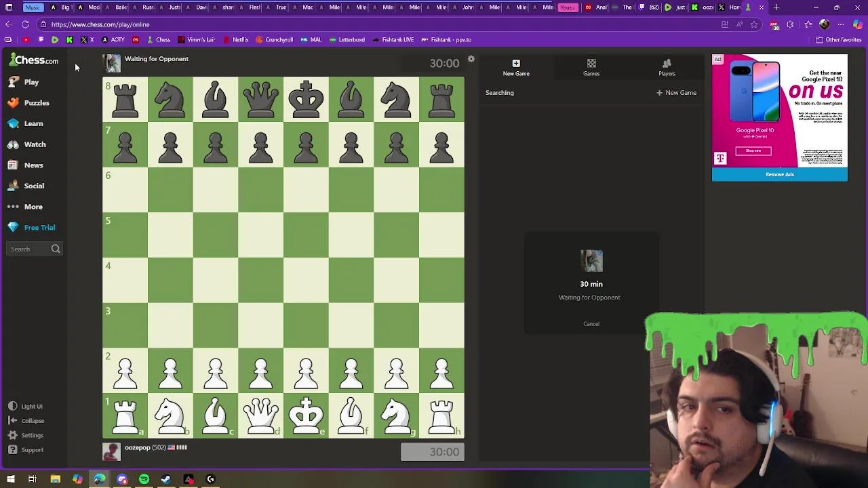Screen dimensions: 868x488
Task: Open a new browser tab
Action: point(776,7)
